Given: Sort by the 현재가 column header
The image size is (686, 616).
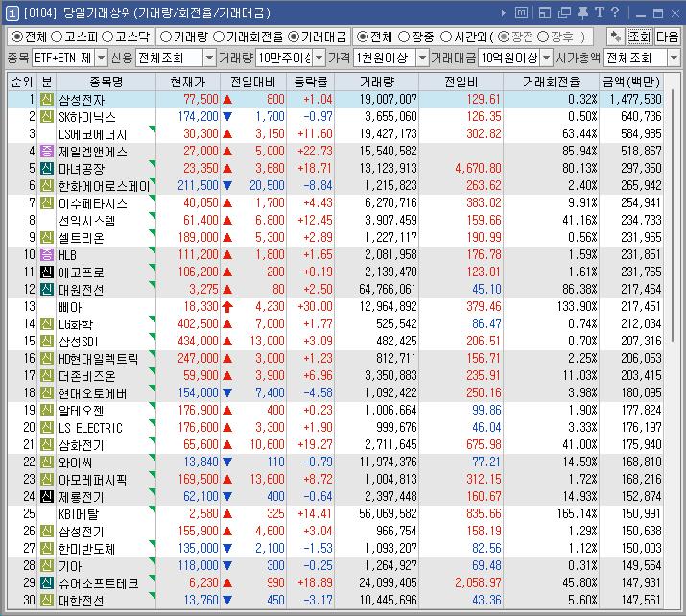Looking at the screenshot, I should (188, 82).
